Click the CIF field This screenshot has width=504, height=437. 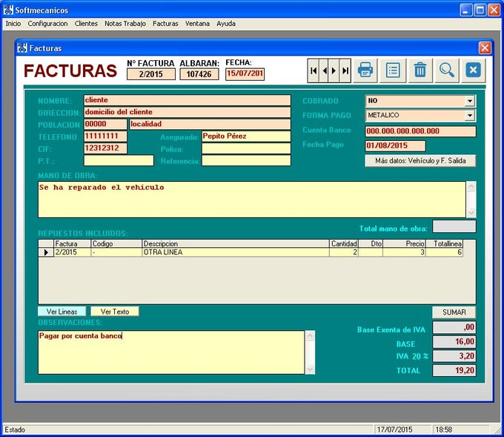click(x=105, y=148)
